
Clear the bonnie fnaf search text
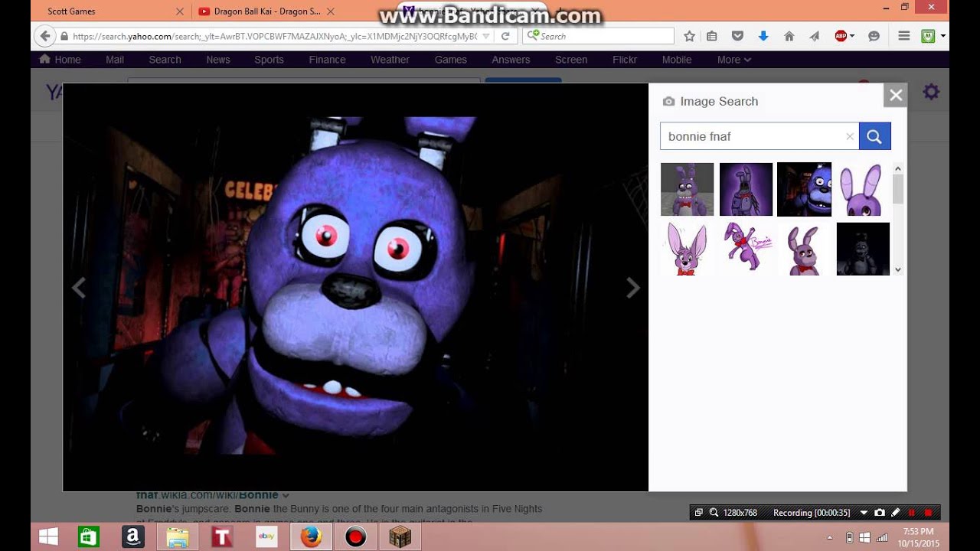click(849, 136)
